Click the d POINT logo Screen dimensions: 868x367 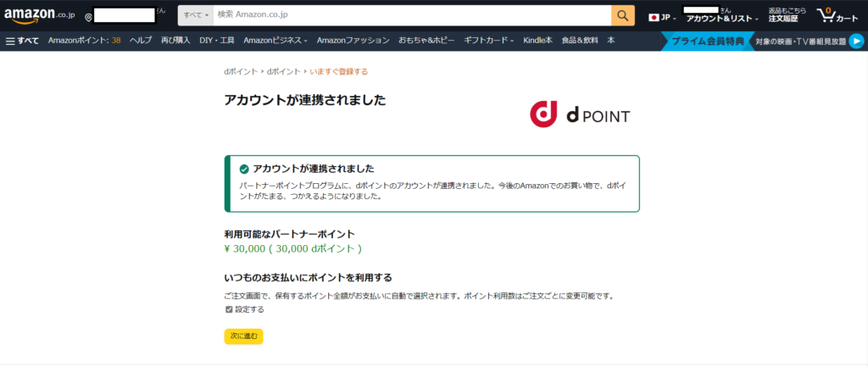coord(580,114)
